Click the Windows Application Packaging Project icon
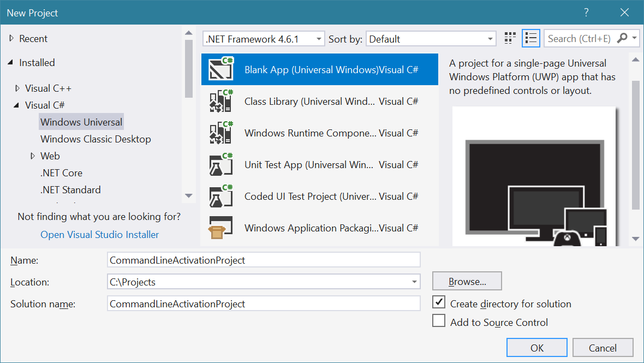The width and height of the screenshot is (644, 363). (221, 228)
